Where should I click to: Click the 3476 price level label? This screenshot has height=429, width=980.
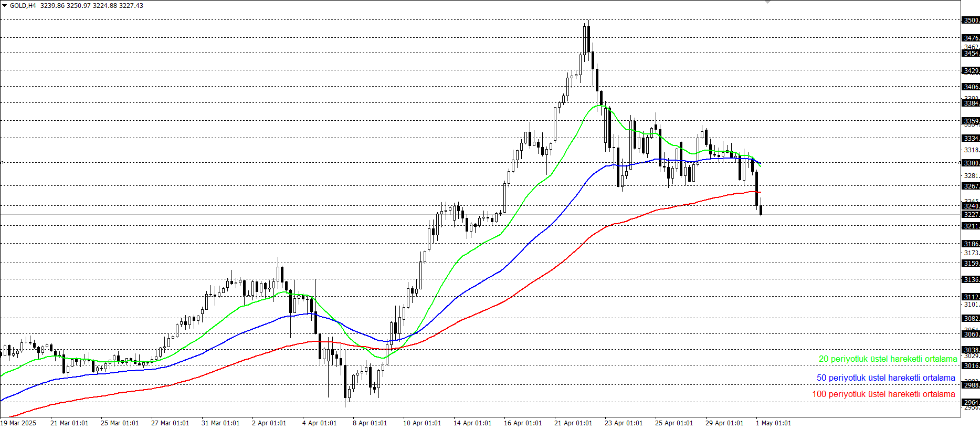971,38
